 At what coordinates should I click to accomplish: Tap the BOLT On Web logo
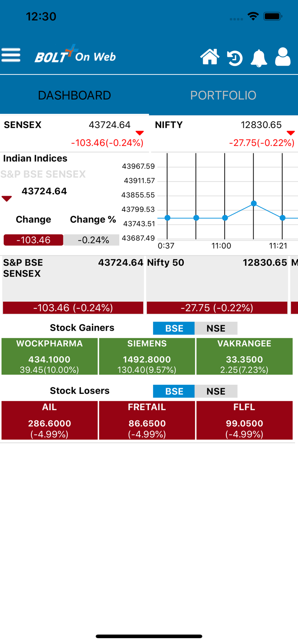pyautogui.click(x=75, y=55)
